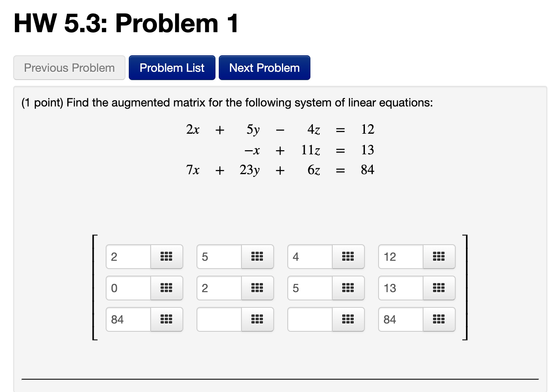The width and height of the screenshot is (549, 392).
Task: Select the matrix input field containing 13
Action: [x=399, y=288]
